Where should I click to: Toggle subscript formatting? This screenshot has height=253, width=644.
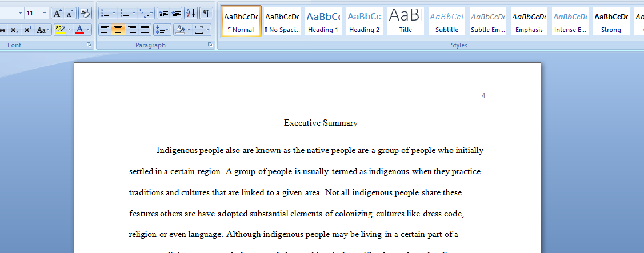click(x=14, y=30)
